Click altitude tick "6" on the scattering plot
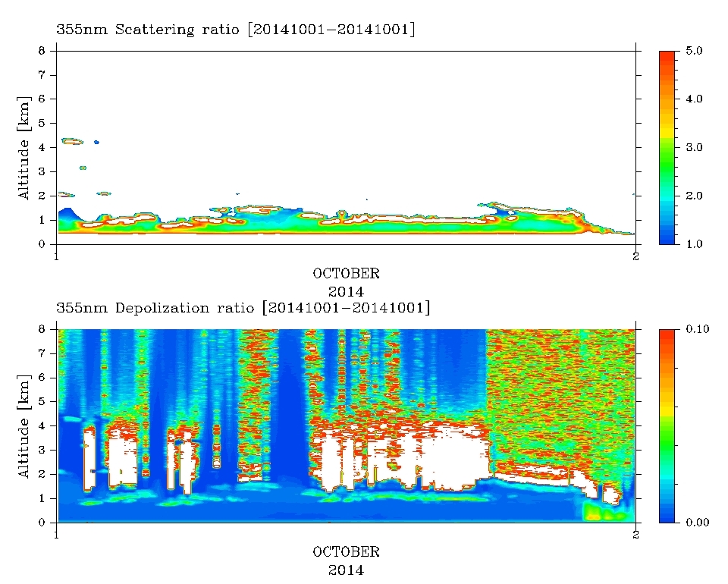 click(42, 99)
